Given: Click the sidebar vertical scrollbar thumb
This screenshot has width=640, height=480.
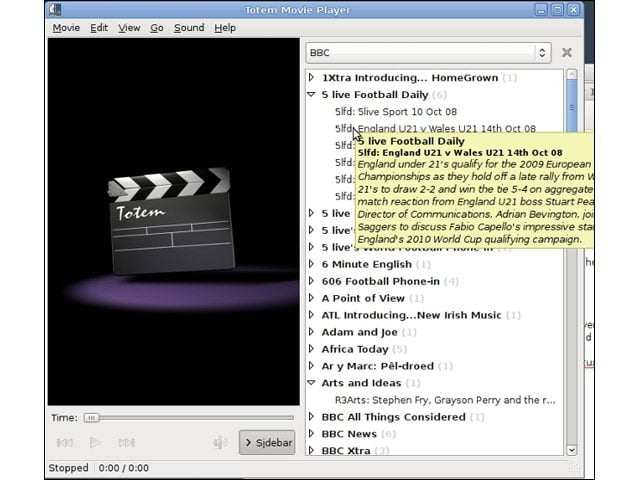Looking at the screenshot, I should click(x=572, y=106).
